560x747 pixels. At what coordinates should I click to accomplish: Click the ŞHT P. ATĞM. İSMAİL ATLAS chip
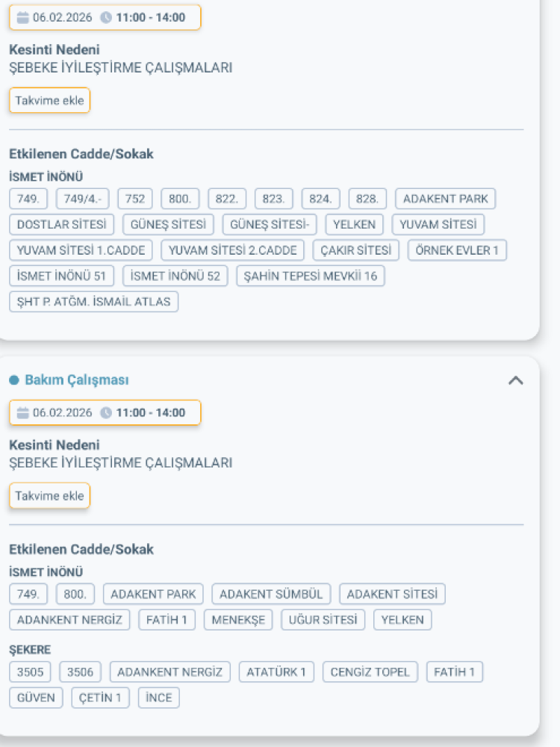93,302
